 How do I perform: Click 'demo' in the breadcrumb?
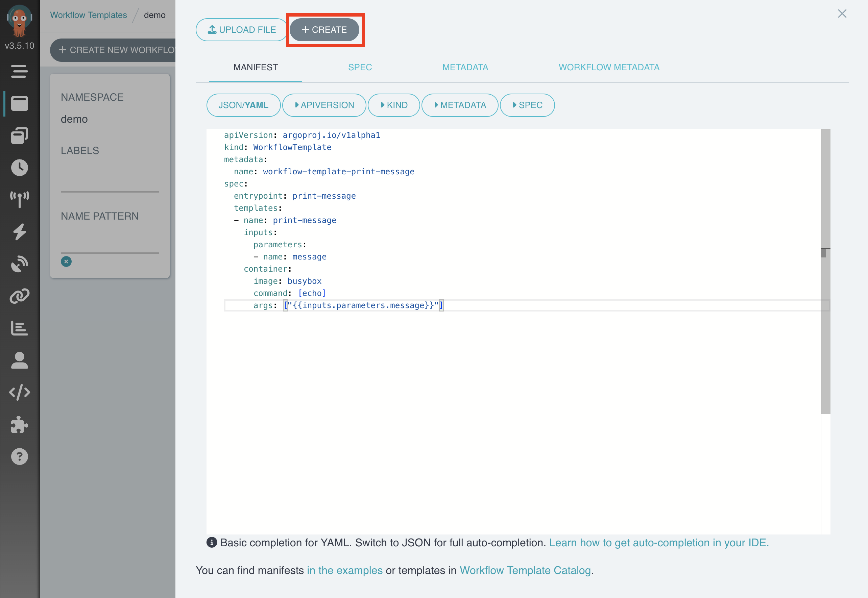pos(154,15)
